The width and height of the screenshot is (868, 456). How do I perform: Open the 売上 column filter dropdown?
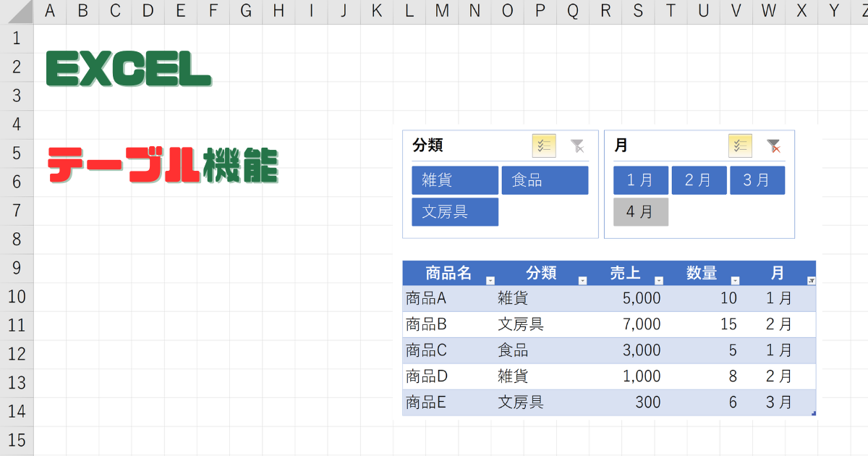point(659,280)
